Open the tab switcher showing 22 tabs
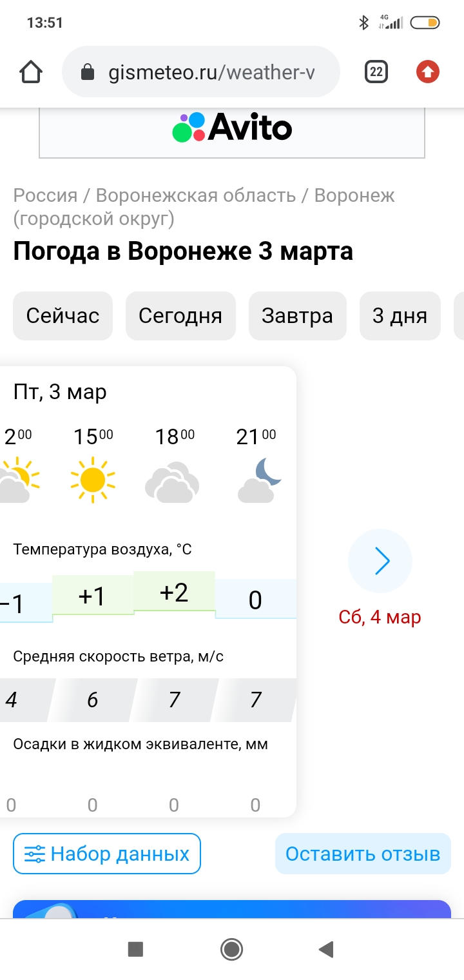The image size is (464, 980). (376, 72)
